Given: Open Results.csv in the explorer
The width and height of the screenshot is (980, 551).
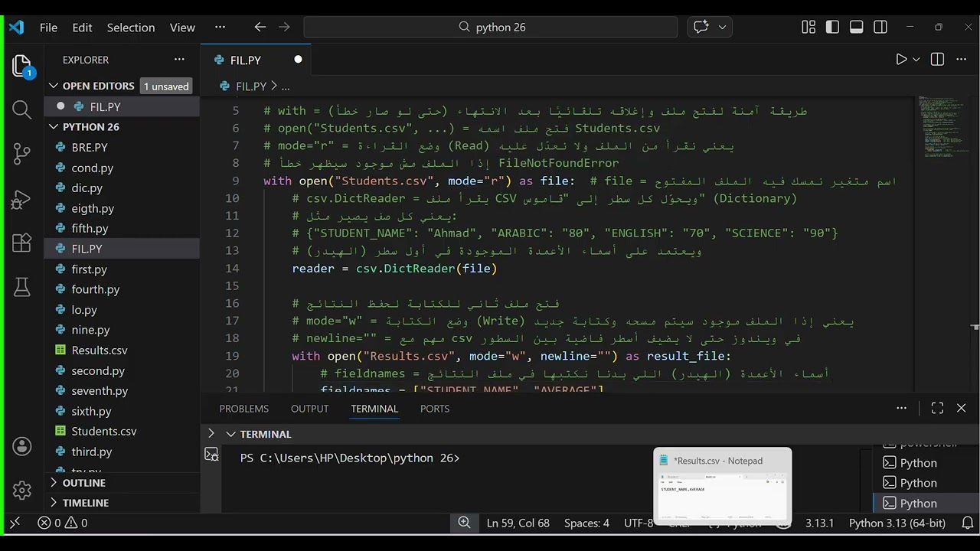Looking at the screenshot, I should [x=100, y=350].
